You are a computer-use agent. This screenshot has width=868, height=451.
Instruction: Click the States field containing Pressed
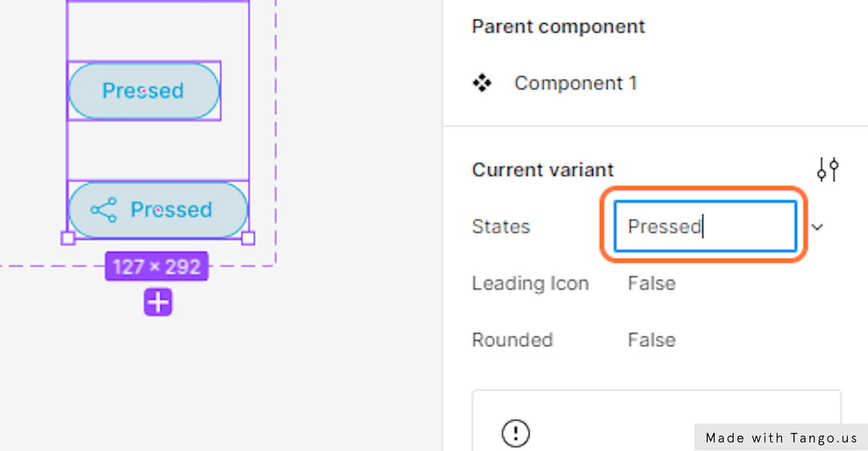tap(705, 226)
